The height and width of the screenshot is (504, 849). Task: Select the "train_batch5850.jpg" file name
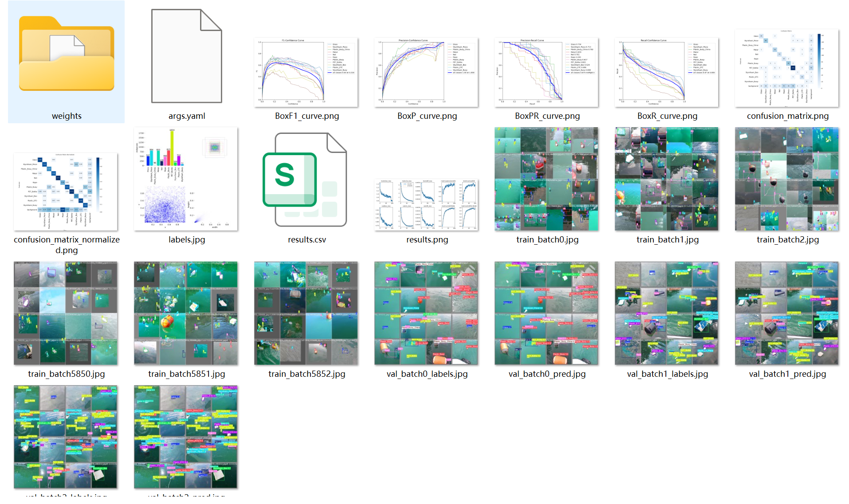[x=67, y=374]
